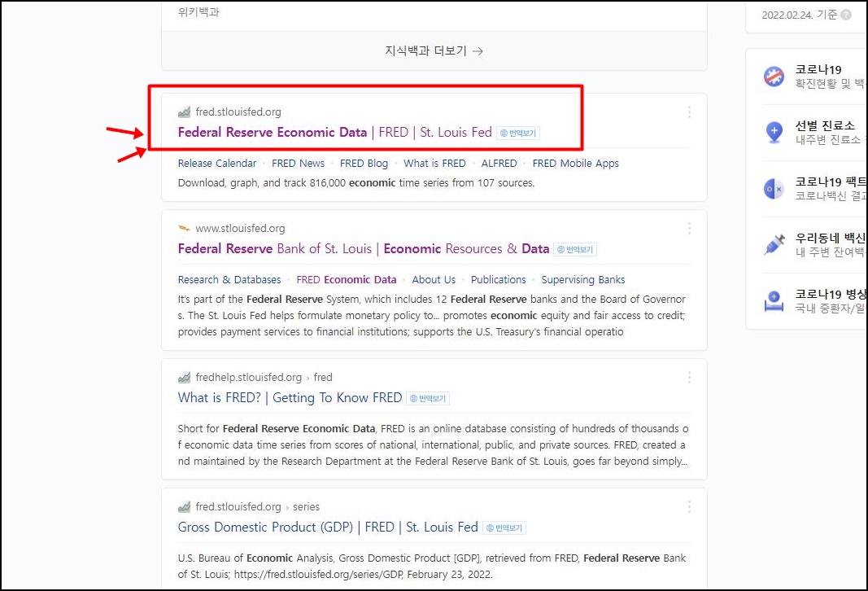Open the FRED Mobile Apps sublink
This screenshot has height=591, width=868.
576,164
